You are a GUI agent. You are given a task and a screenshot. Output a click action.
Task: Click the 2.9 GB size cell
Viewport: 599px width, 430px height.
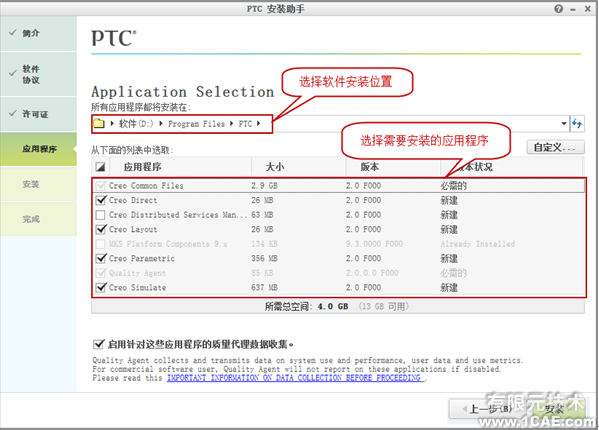[264, 186]
